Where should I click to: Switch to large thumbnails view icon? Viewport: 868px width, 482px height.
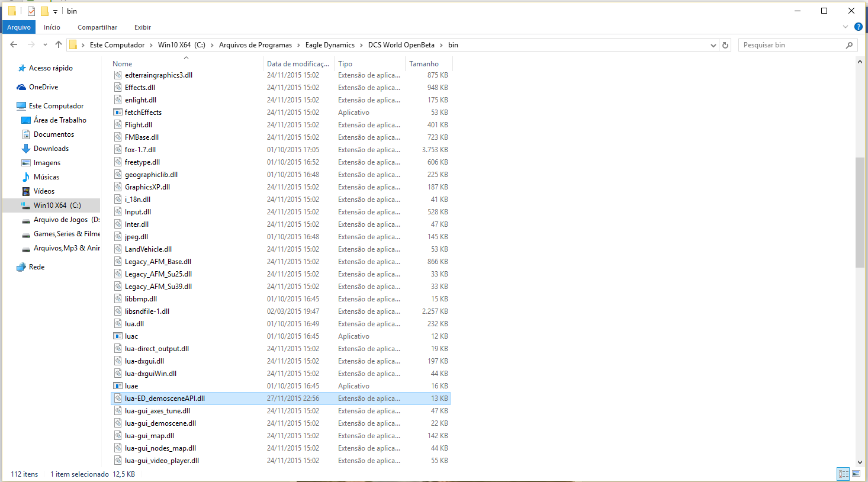(856, 474)
